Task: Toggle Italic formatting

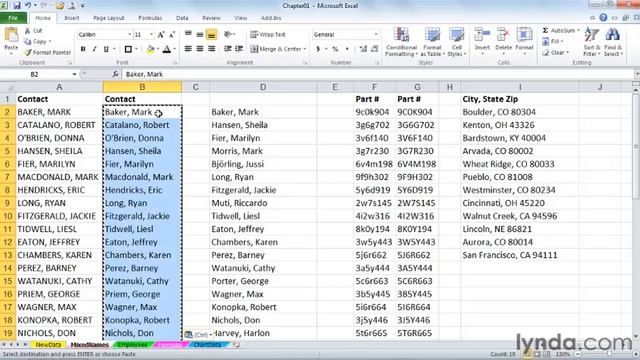Action: click(94, 49)
